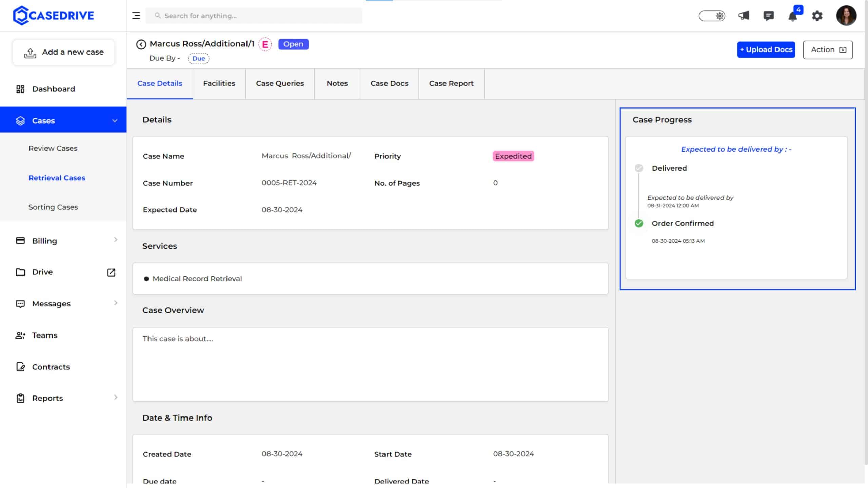Click the Due tag pill
868x488 pixels.
pyautogui.click(x=199, y=58)
